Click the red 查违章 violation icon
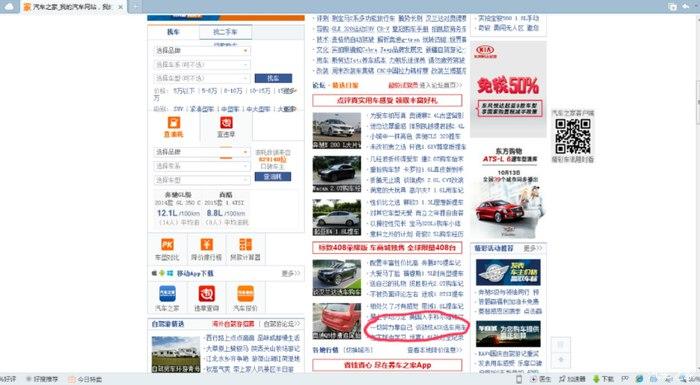This screenshot has height=385, width=700. [x=226, y=122]
